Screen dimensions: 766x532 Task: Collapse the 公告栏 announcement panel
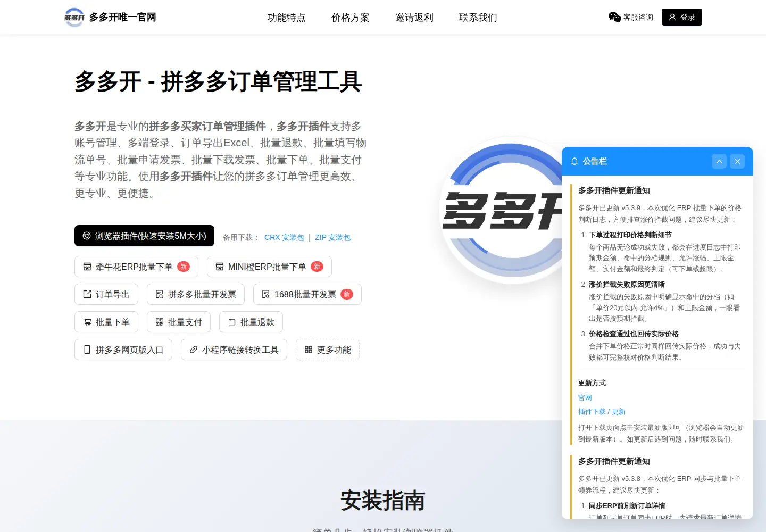pyautogui.click(x=719, y=161)
